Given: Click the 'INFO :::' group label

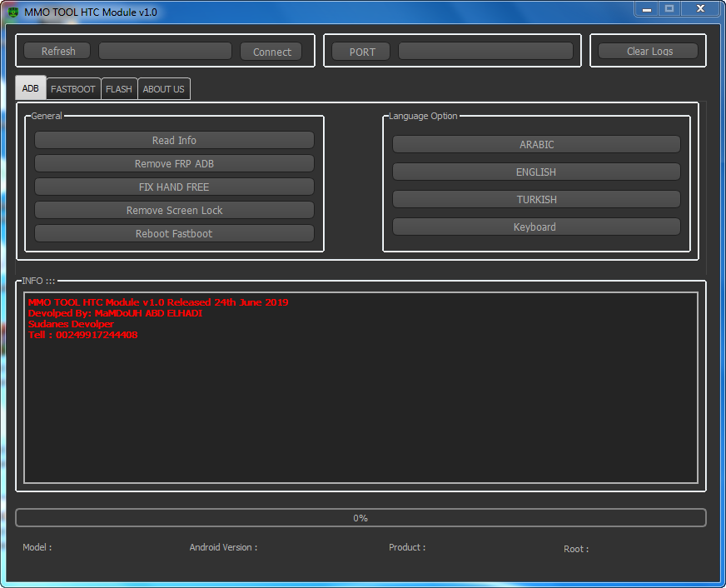Looking at the screenshot, I should (38, 281).
